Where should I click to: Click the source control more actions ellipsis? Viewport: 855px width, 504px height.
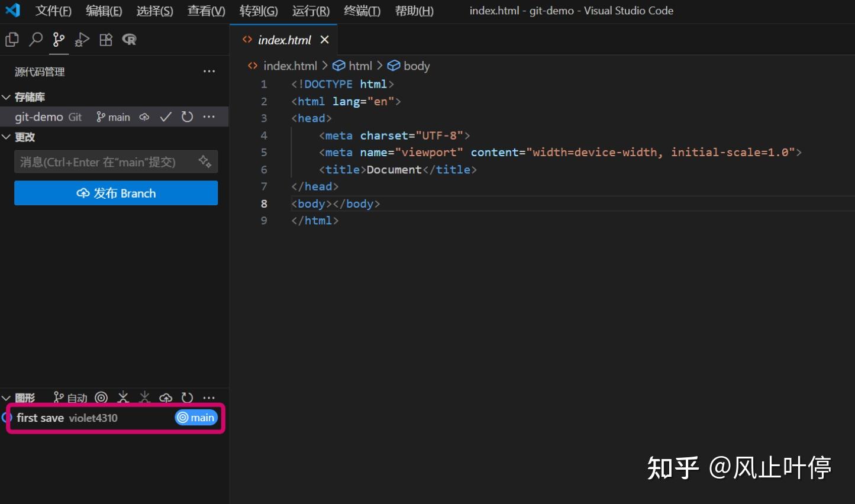click(209, 71)
